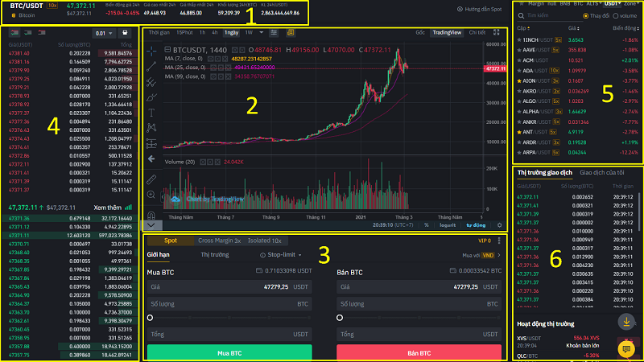This screenshot has height=362, width=644.
Task: Open the chart indicators settings icon
Action: click(274, 32)
